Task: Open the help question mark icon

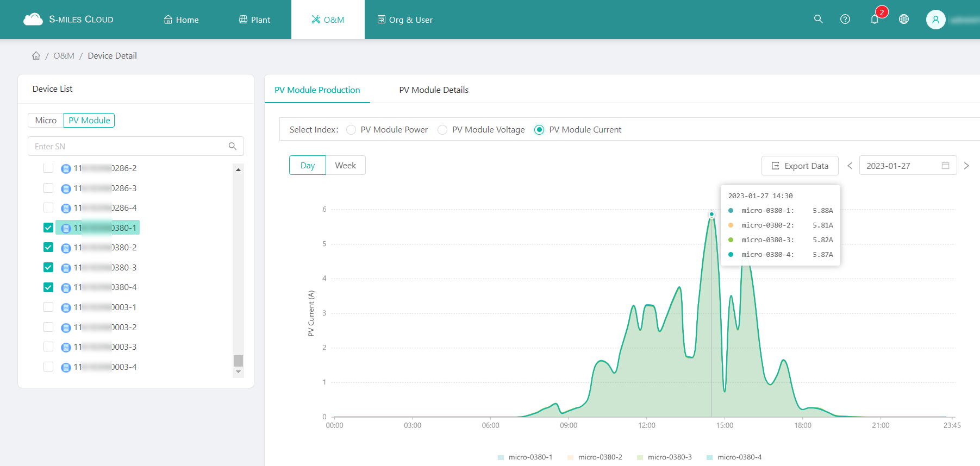Action: pyautogui.click(x=845, y=19)
